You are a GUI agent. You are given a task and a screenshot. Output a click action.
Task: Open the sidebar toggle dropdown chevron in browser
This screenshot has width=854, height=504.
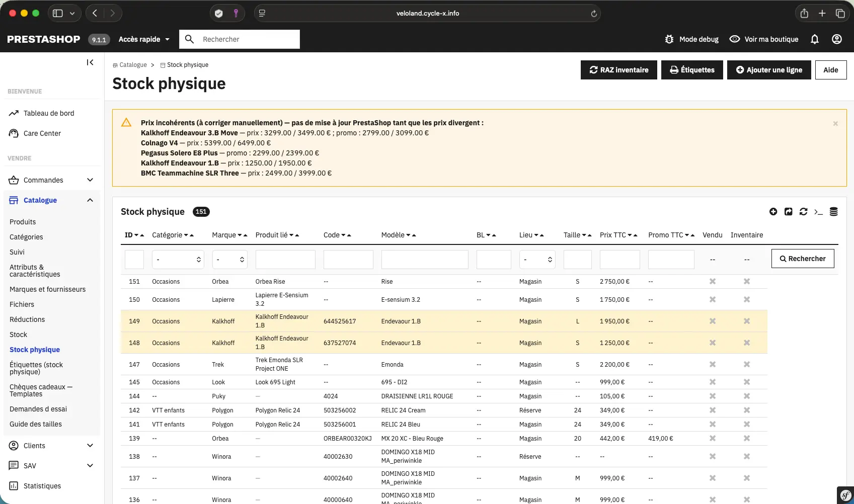point(72,14)
